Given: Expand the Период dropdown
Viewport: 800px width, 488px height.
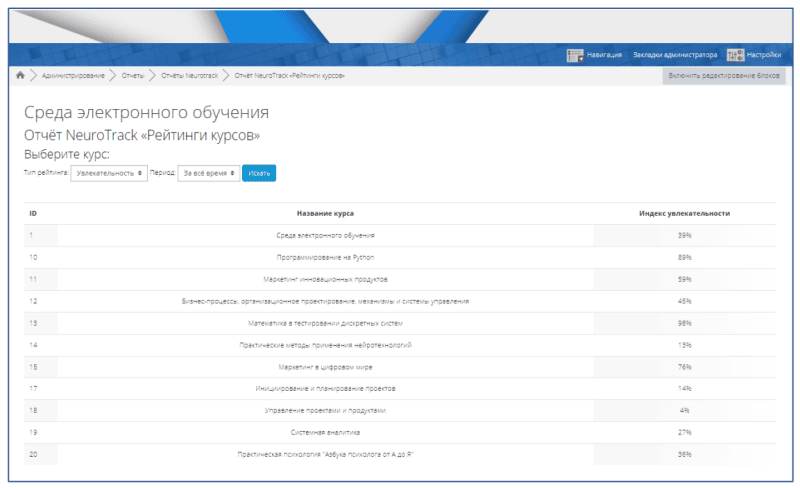Looking at the screenshot, I should [x=208, y=173].
